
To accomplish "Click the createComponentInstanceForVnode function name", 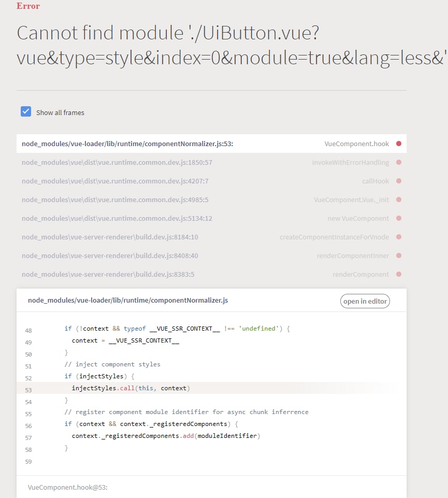I will click(334, 237).
